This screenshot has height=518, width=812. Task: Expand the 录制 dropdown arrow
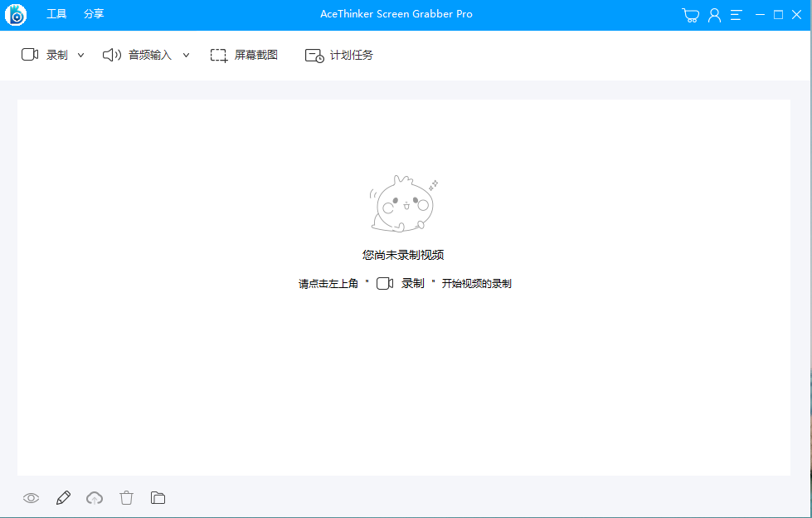click(80, 55)
